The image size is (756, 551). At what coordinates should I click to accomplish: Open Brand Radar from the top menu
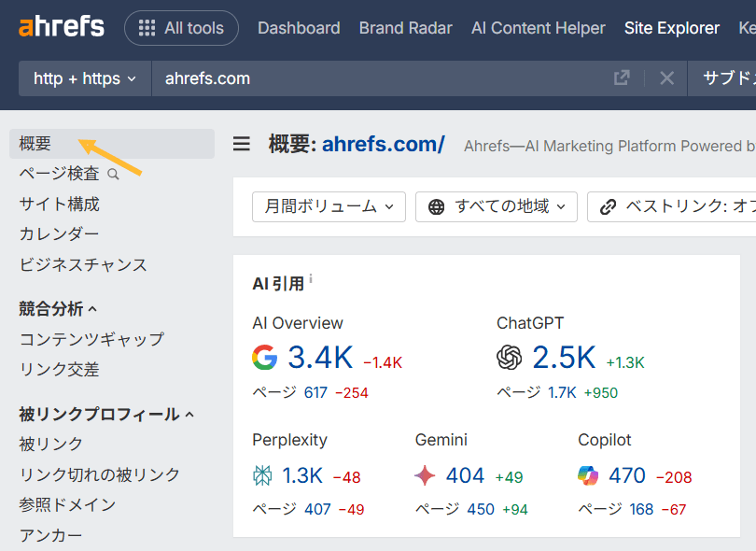click(405, 28)
